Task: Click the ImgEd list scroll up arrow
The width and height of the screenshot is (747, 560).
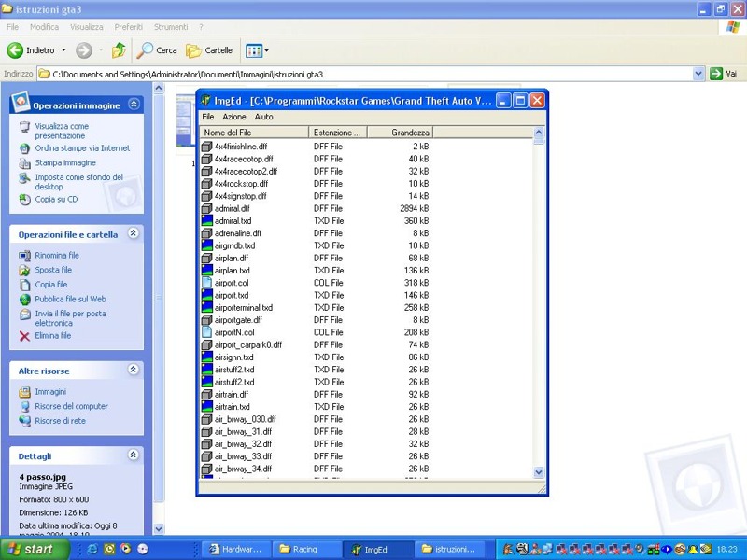Action: 539,133
